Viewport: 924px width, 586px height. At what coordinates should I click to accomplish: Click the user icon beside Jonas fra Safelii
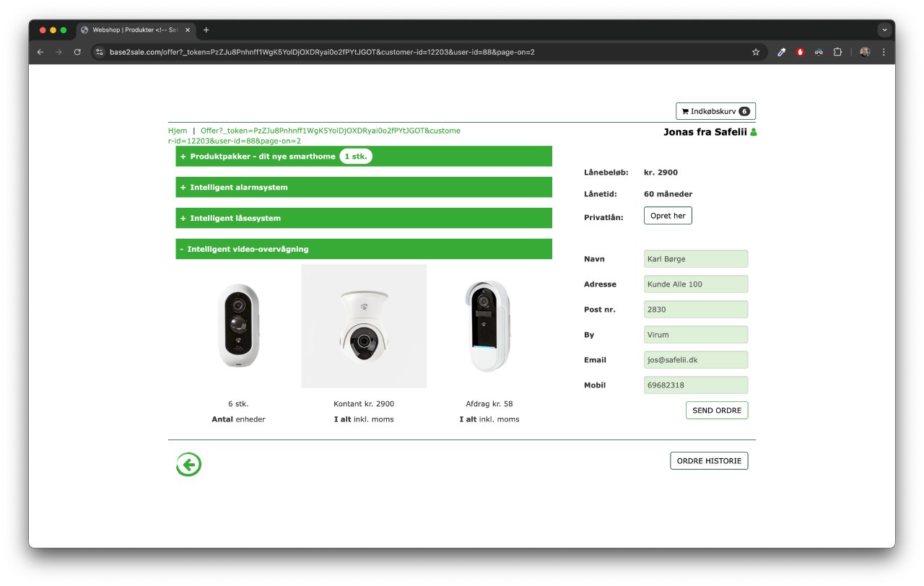tap(754, 132)
